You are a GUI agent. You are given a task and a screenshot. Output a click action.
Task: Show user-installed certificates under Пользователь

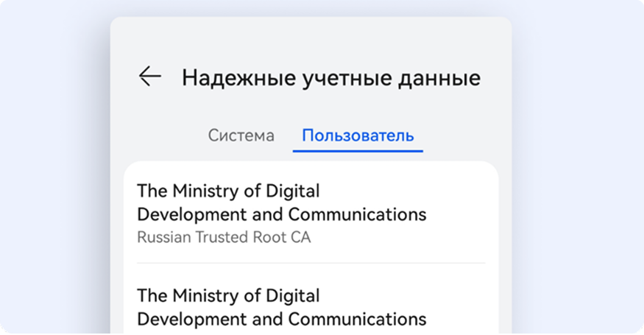click(x=358, y=135)
